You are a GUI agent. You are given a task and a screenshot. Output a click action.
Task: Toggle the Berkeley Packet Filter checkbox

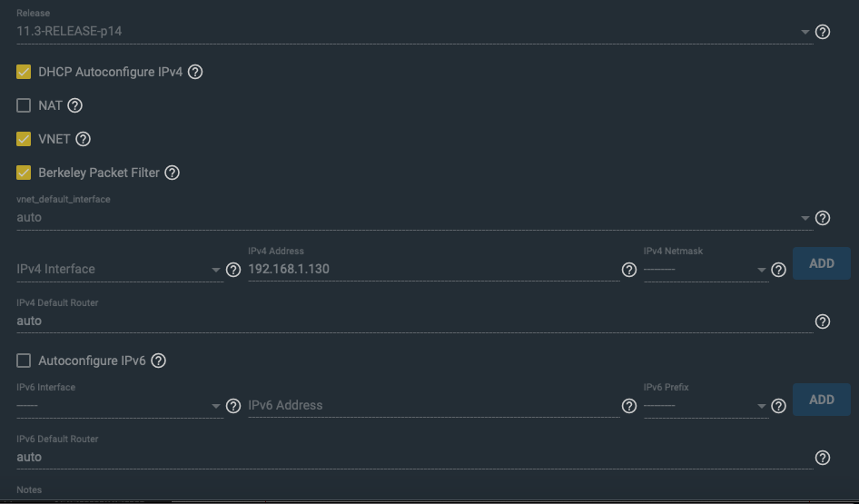pyautogui.click(x=24, y=173)
